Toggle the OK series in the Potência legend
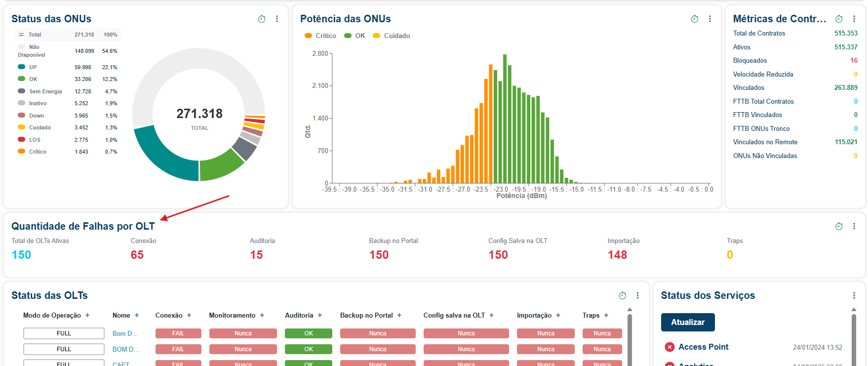 point(355,36)
